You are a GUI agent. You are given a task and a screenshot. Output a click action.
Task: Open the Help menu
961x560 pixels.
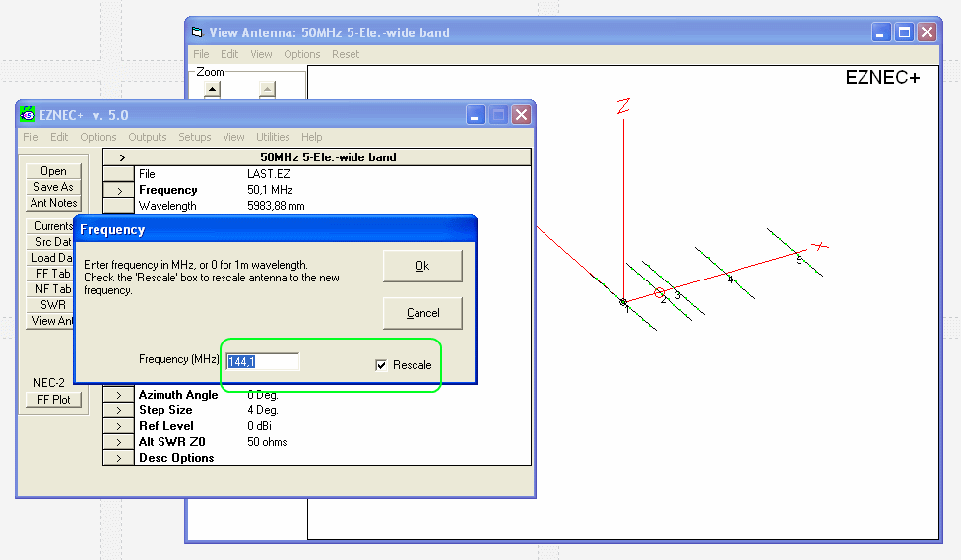coord(311,137)
